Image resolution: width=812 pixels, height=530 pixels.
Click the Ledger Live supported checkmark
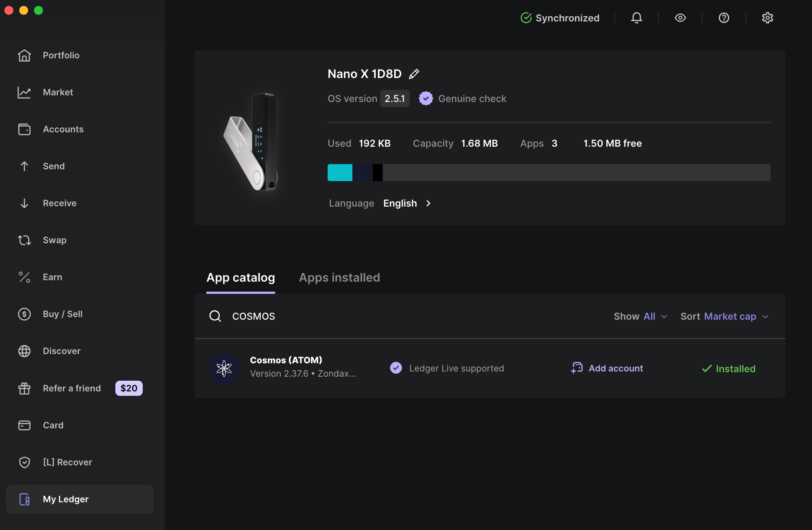click(x=396, y=368)
